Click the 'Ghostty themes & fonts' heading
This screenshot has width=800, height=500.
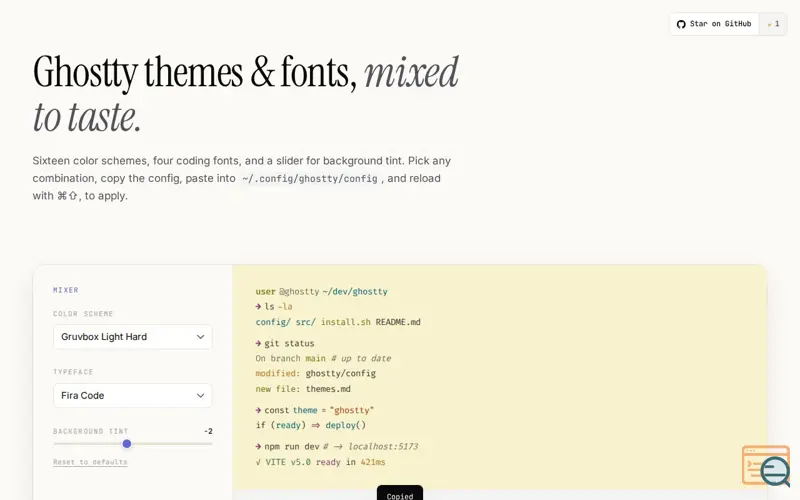195,72
